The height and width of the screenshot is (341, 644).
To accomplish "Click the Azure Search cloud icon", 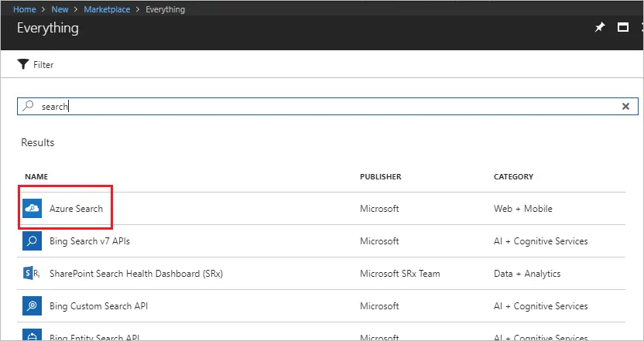I will click(32, 209).
